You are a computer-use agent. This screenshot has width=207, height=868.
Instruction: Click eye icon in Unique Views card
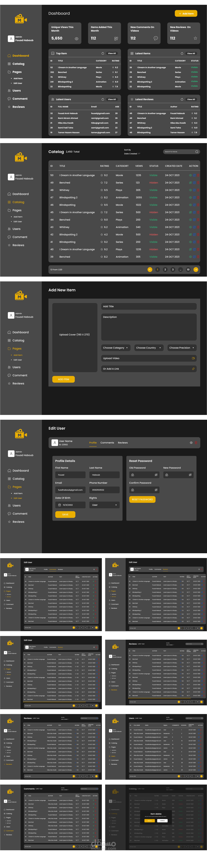click(77, 39)
